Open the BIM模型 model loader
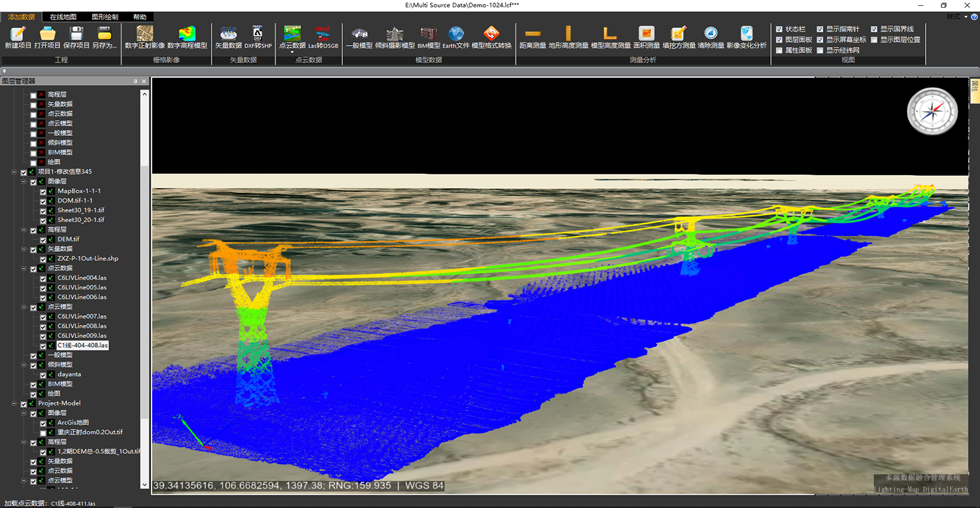 coord(429,34)
